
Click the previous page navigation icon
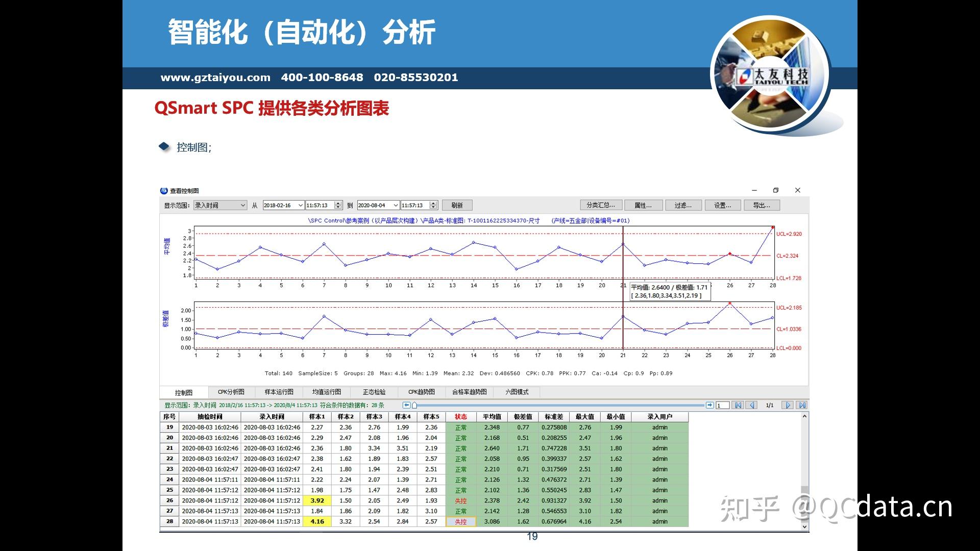(752, 405)
